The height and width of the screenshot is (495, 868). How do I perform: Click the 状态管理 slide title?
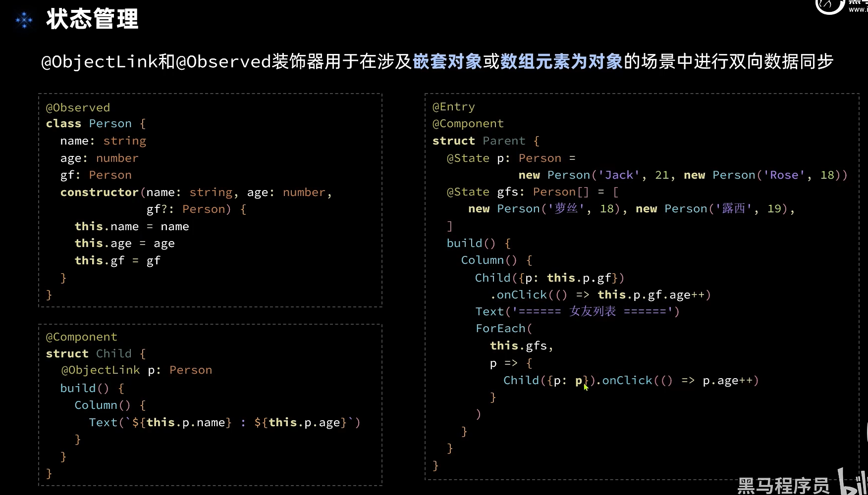[x=92, y=19]
